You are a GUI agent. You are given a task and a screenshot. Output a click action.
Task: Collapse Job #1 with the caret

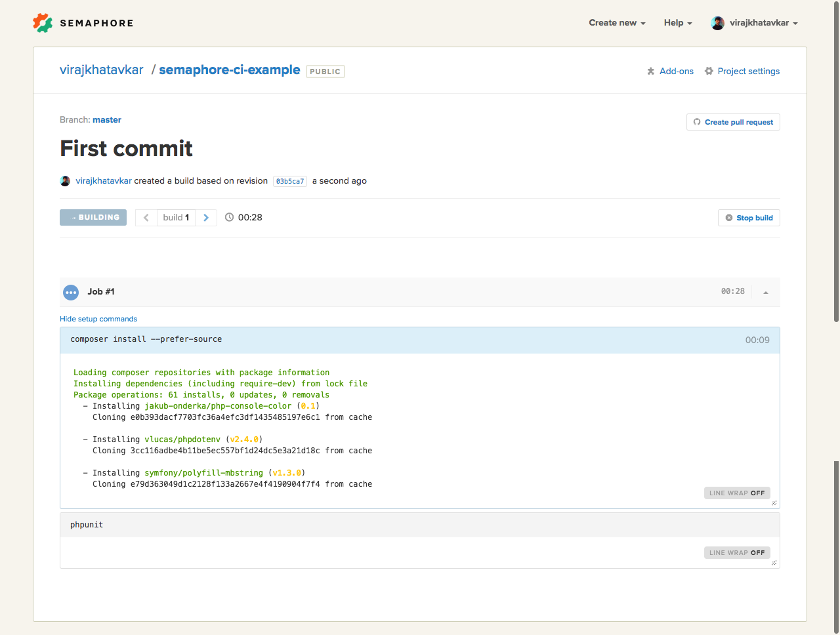click(766, 293)
